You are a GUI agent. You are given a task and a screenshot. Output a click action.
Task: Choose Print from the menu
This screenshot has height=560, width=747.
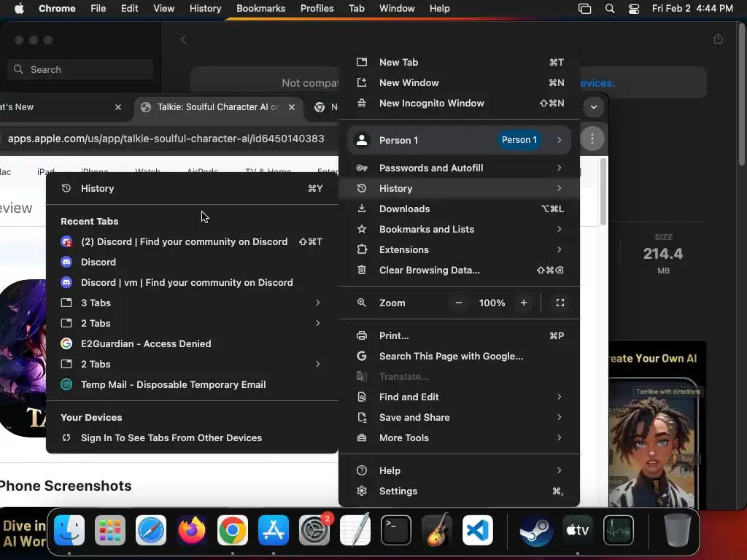[460, 335]
